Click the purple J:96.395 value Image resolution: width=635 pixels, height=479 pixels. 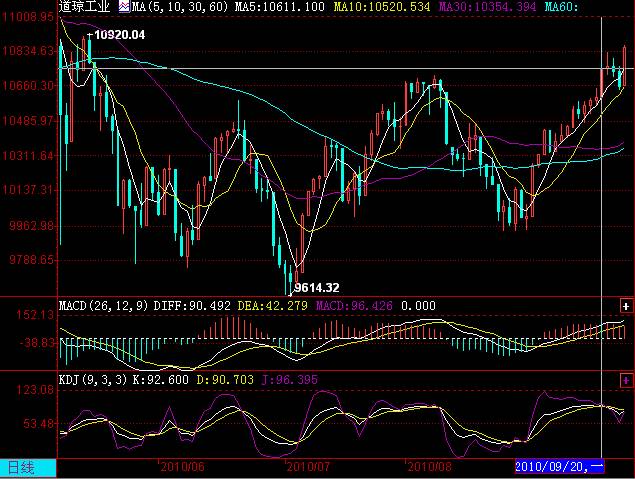(x=290, y=380)
